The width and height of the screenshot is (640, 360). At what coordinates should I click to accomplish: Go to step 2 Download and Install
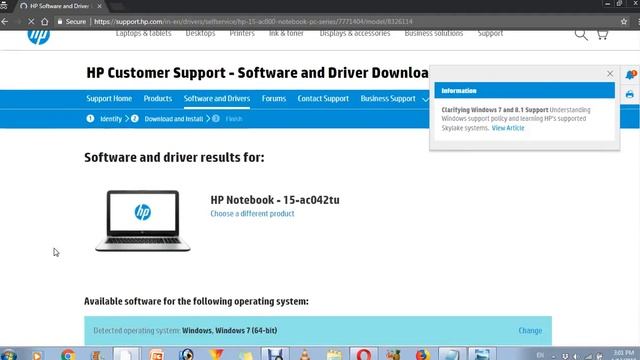[x=167, y=119]
